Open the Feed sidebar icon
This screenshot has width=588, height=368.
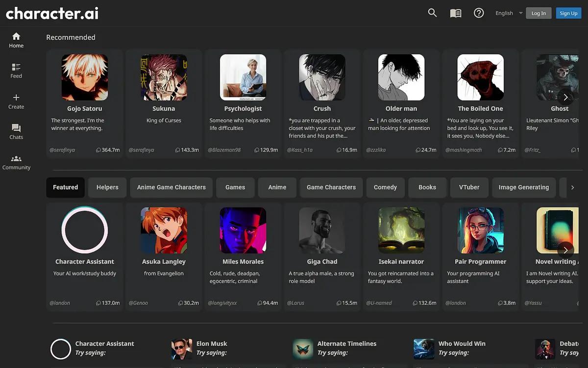16,70
